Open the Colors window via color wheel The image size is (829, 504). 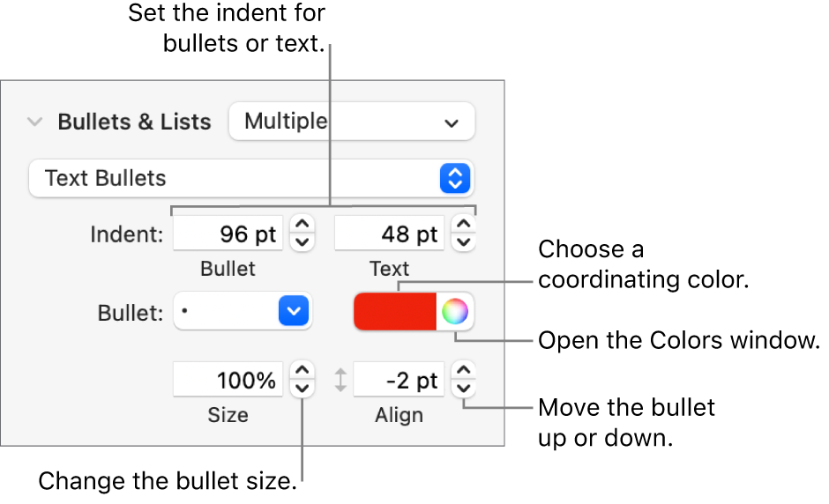tap(455, 311)
